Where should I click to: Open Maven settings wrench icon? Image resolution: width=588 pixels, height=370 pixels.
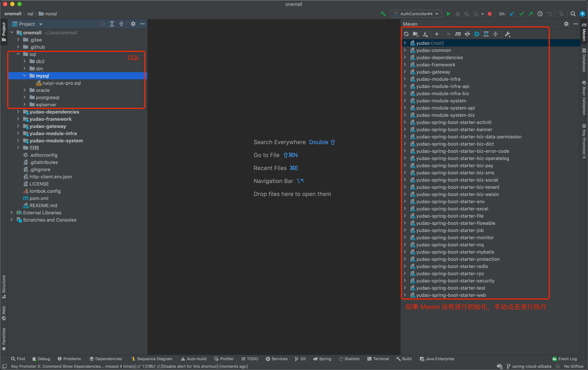point(508,34)
